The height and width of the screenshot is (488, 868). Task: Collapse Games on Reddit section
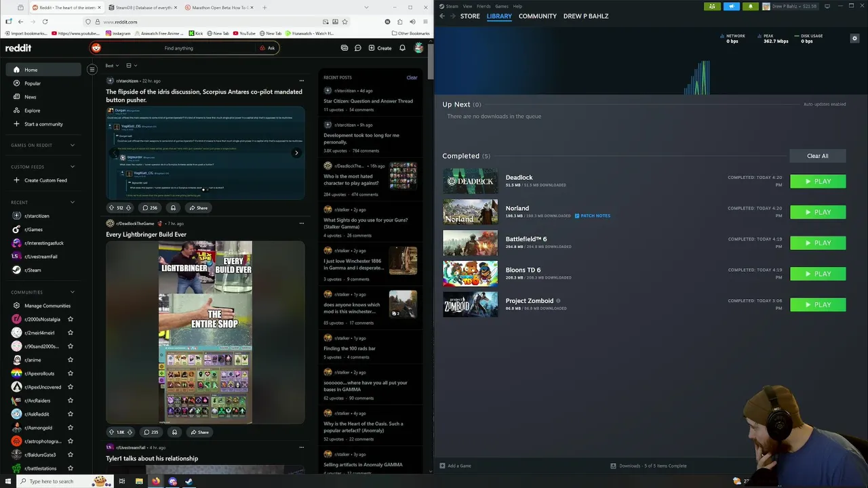[x=73, y=145]
